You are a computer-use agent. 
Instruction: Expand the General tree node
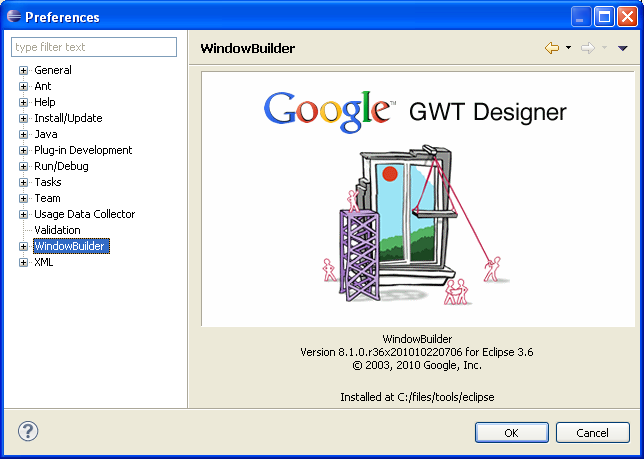(23, 70)
